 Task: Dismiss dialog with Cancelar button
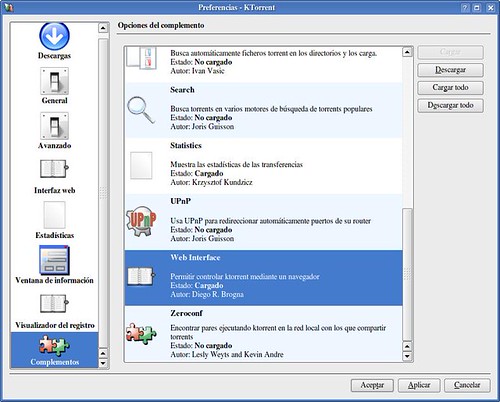pyautogui.click(x=467, y=385)
